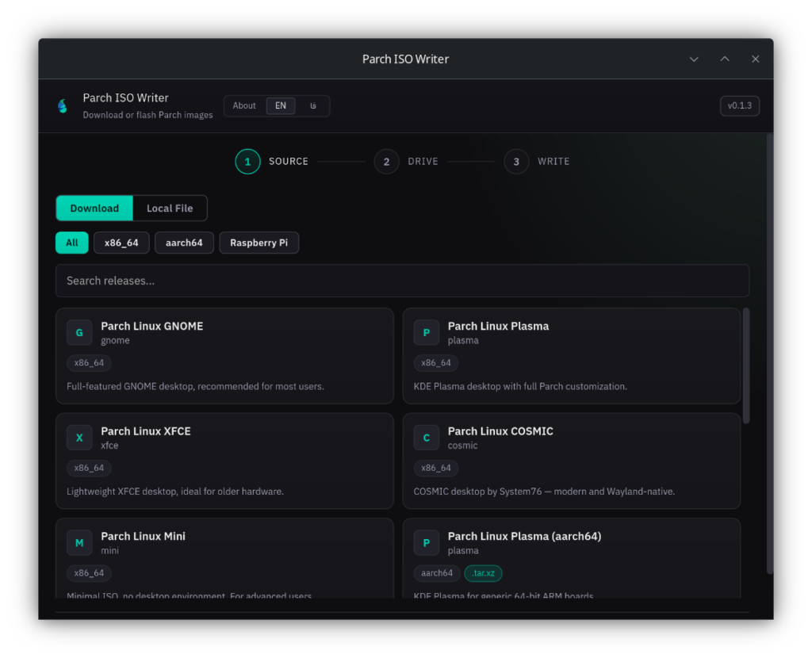Select the Local File source mode
Image resolution: width=812 pixels, height=658 pixels.
tap(170, 208)
